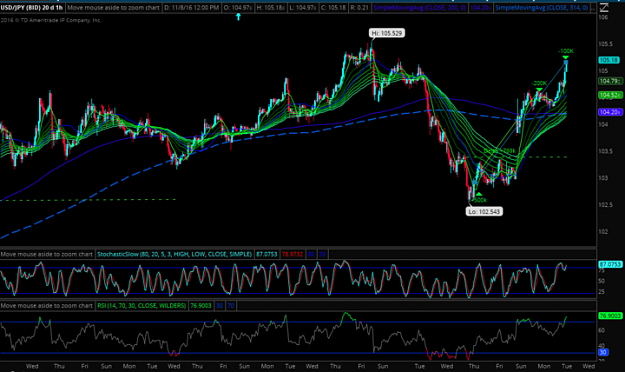Click the Hi: 105.529 price bubble
This screenshot has height=372, width=625.
(387, 33)
